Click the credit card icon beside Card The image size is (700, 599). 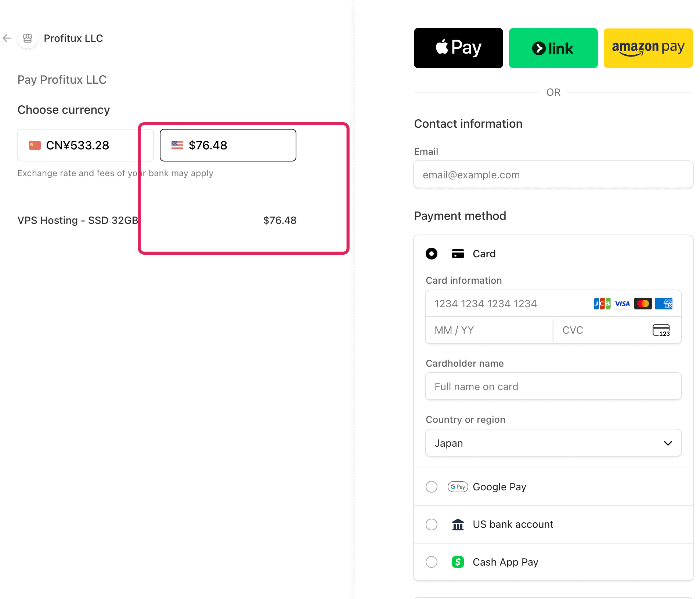coord(458,254)
